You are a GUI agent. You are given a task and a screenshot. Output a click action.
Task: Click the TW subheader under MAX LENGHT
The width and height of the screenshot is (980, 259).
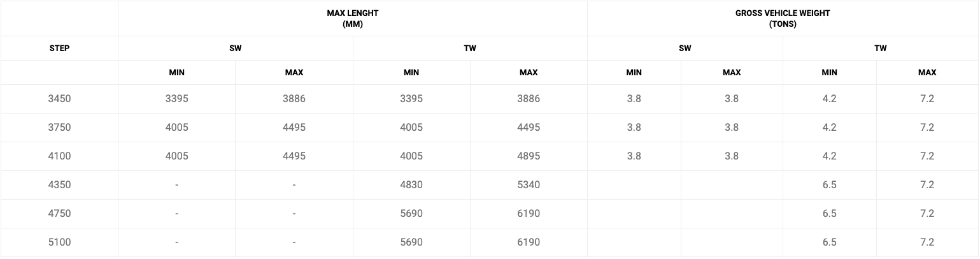click(470, 48)
